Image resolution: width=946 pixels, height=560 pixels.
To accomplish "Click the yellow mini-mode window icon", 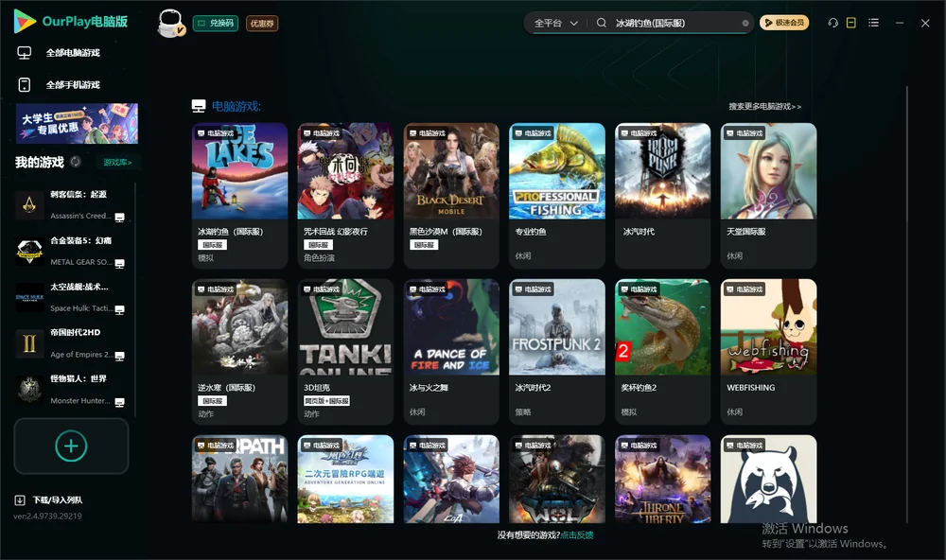I will pyautogui.click(x=851, y=23).
